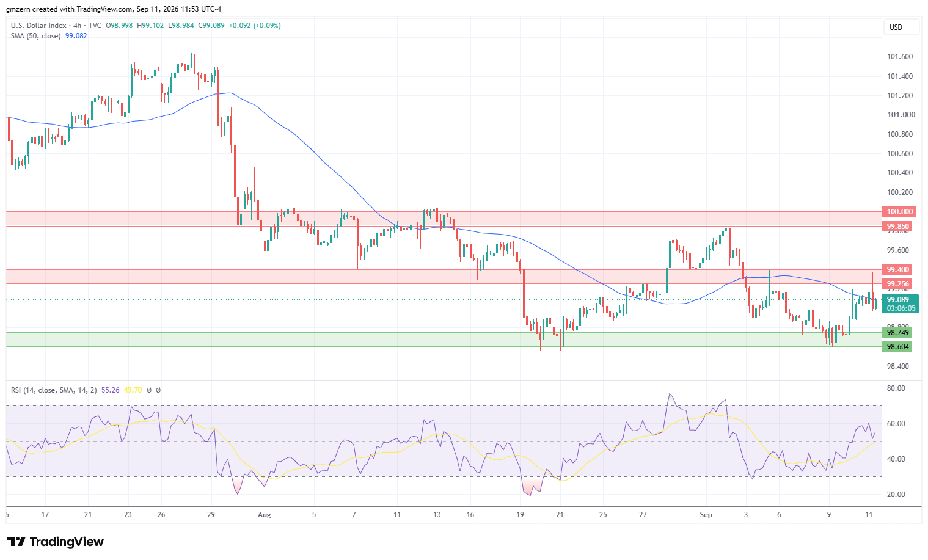The width and height of the screenshot is (928, 560).
Task: Click the current price label 99.089
Action: 898,300
